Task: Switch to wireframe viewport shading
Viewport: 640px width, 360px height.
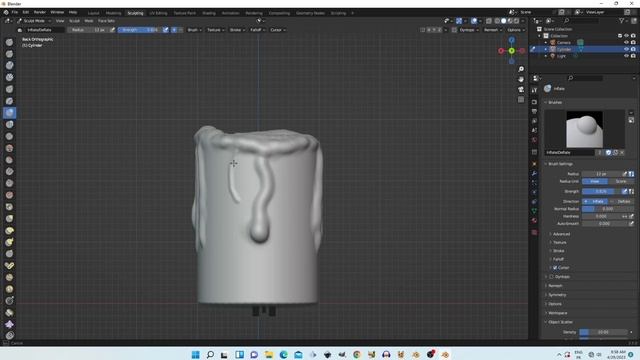Action: pyautogui.click(x=497, y=21)
